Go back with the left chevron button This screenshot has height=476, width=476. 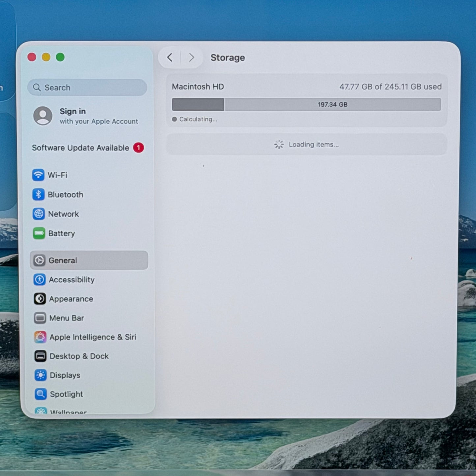coord(170,58)
